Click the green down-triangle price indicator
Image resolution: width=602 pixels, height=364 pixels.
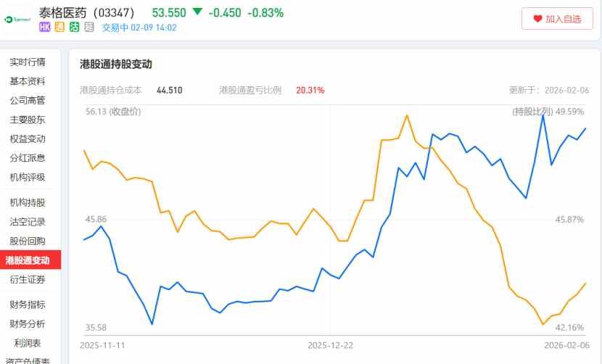click(197, 12)
